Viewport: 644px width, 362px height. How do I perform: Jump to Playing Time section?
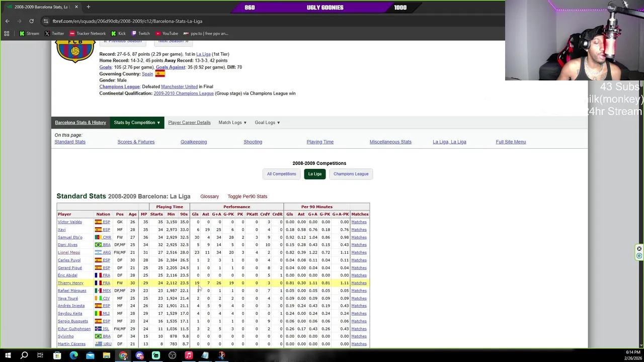tap(320, 142)
